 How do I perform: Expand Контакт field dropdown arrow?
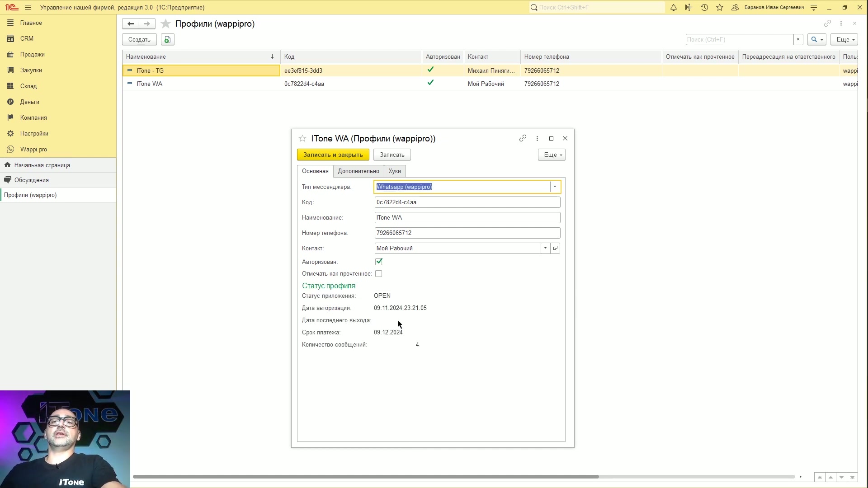pos(545,248)
